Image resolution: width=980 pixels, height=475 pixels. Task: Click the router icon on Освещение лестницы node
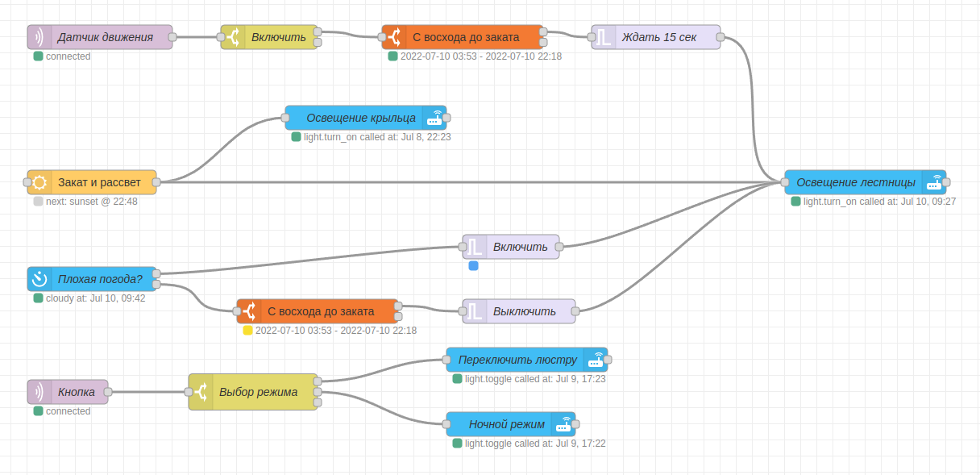pos(934,182)
